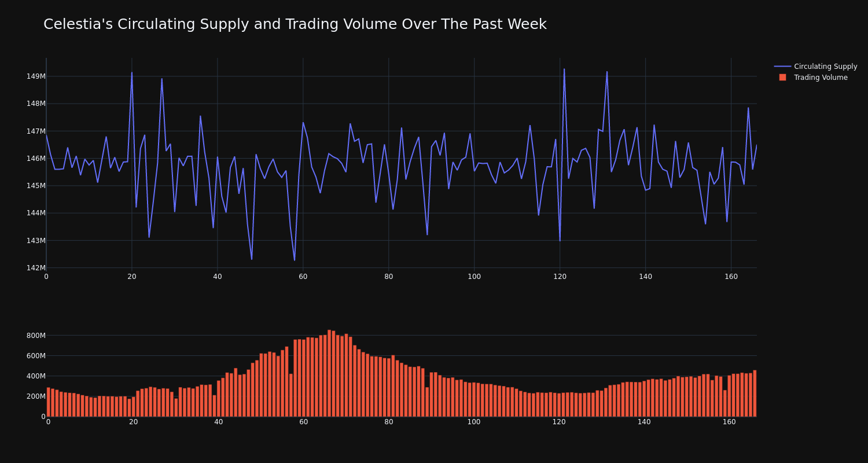The width and height of the screenshot is (868, 463).
Task: Click the 160 tick under the supply chart
Action: click(x=731, y=277)
